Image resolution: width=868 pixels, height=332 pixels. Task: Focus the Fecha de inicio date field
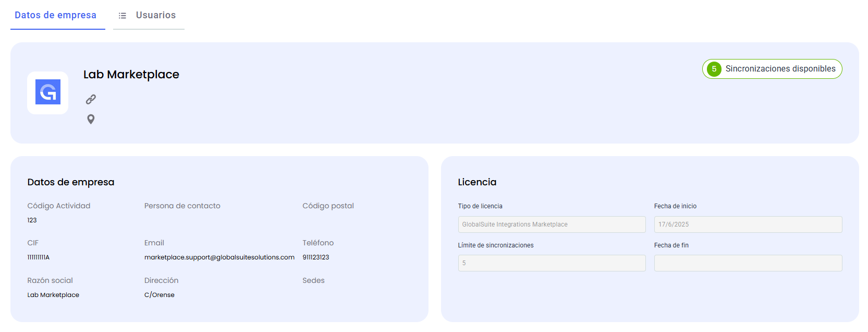pos(748,224)
